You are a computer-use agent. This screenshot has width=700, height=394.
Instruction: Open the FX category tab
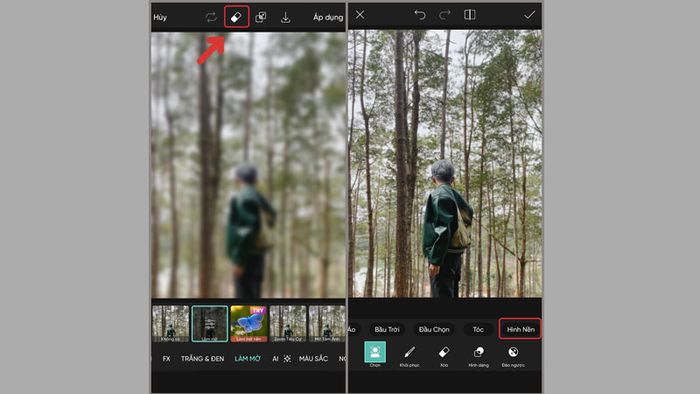[166, 359]
